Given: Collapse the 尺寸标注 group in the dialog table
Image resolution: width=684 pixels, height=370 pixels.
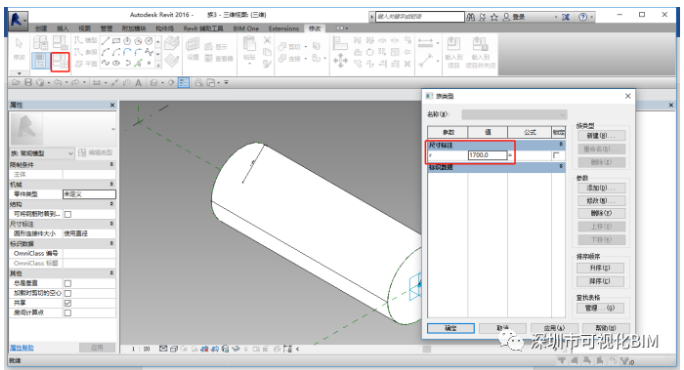Looking at the screenshot, I should 561,144.
